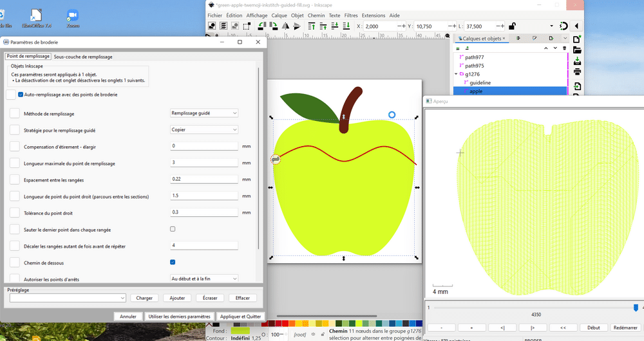
Task: Click the Charger preset button
Action: point(144,298)
